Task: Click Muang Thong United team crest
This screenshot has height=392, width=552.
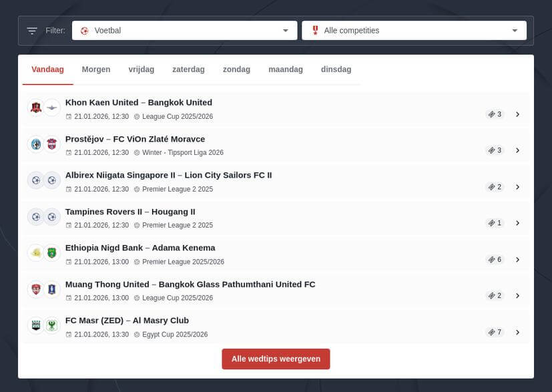Action: pyautogui.click(x=36, y=289)
